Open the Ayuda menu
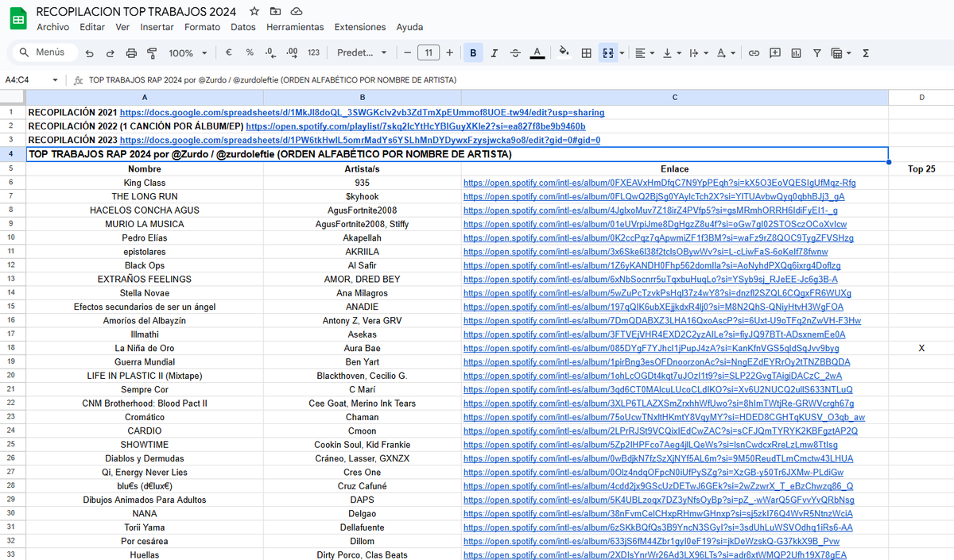The width and height of the screenshot is (954, 560). tap(409, 27)
